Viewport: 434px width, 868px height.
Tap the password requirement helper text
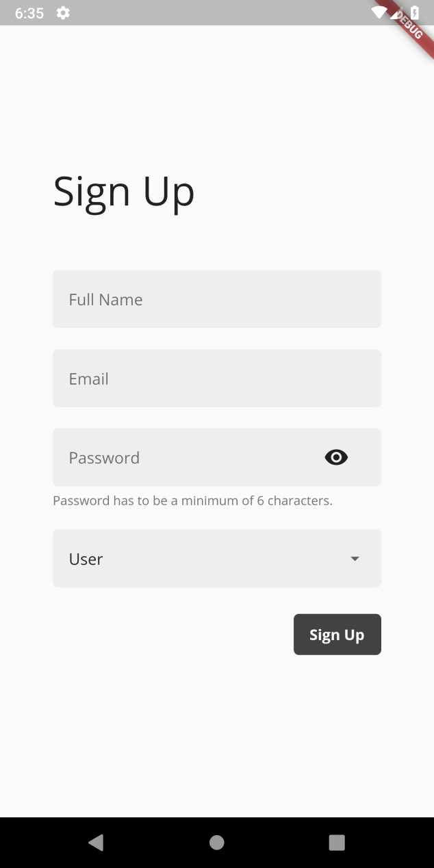pos(192,500)
